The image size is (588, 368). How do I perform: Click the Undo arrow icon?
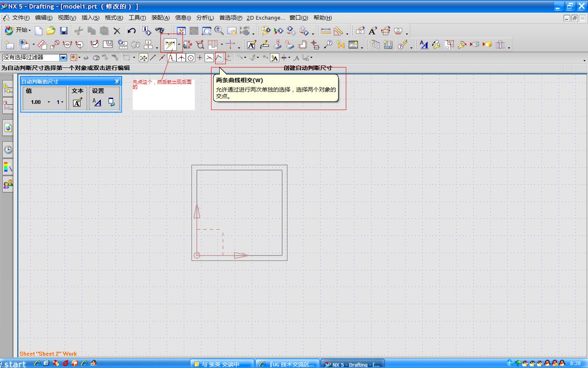pos(131,31)
